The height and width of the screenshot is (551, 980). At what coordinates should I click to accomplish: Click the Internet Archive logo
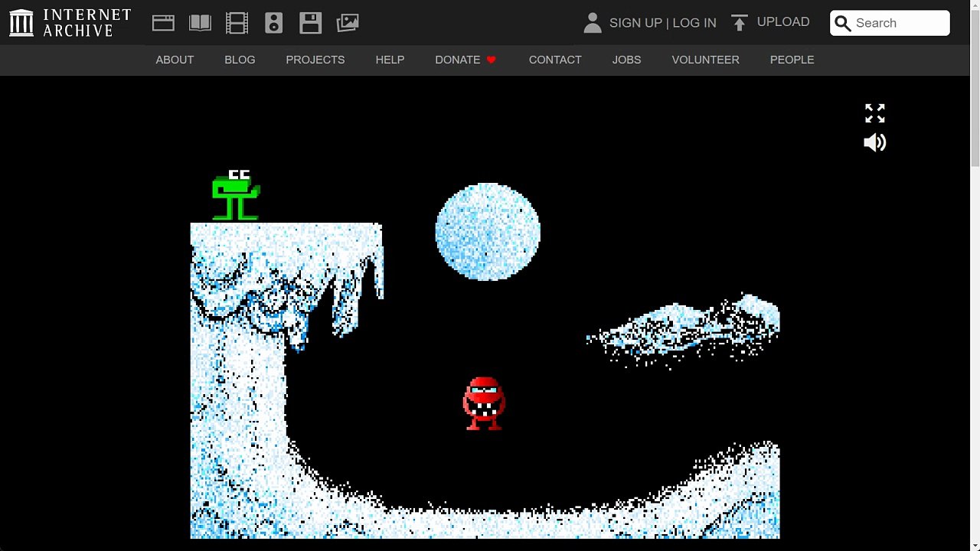coord(70,23)
